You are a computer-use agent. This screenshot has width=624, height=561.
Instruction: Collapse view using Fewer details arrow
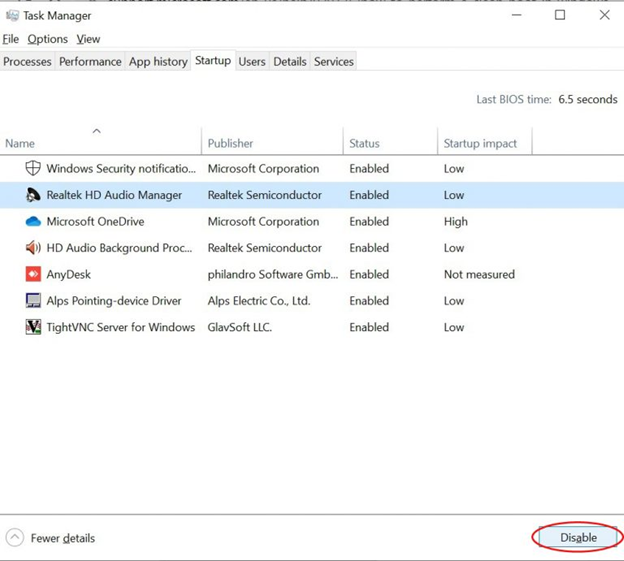15,538
